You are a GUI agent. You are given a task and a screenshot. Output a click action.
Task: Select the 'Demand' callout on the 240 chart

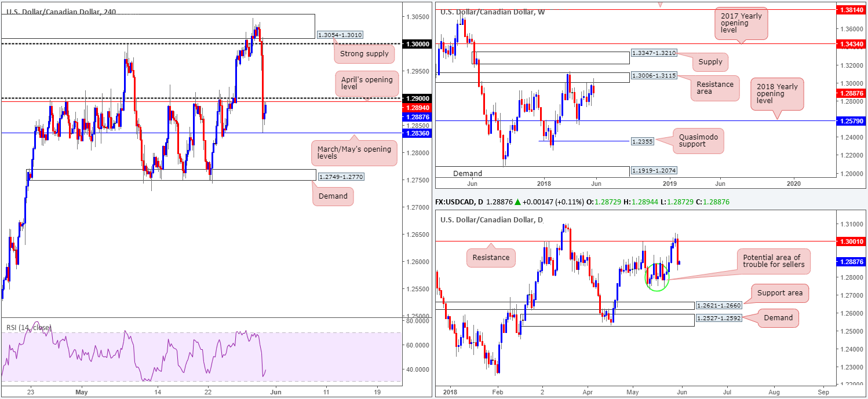click(333, 196)
